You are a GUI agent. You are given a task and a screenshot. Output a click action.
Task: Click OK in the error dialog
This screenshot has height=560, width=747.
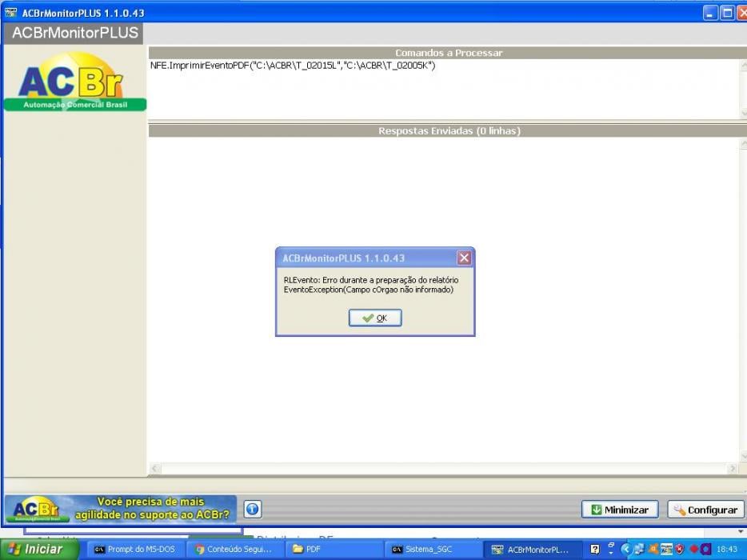(375, 318)
